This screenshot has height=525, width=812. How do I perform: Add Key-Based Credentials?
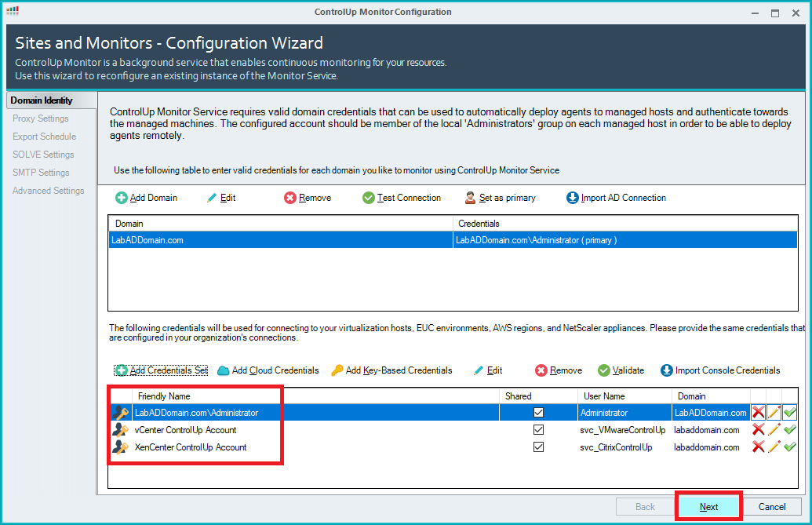click(391, 370)
